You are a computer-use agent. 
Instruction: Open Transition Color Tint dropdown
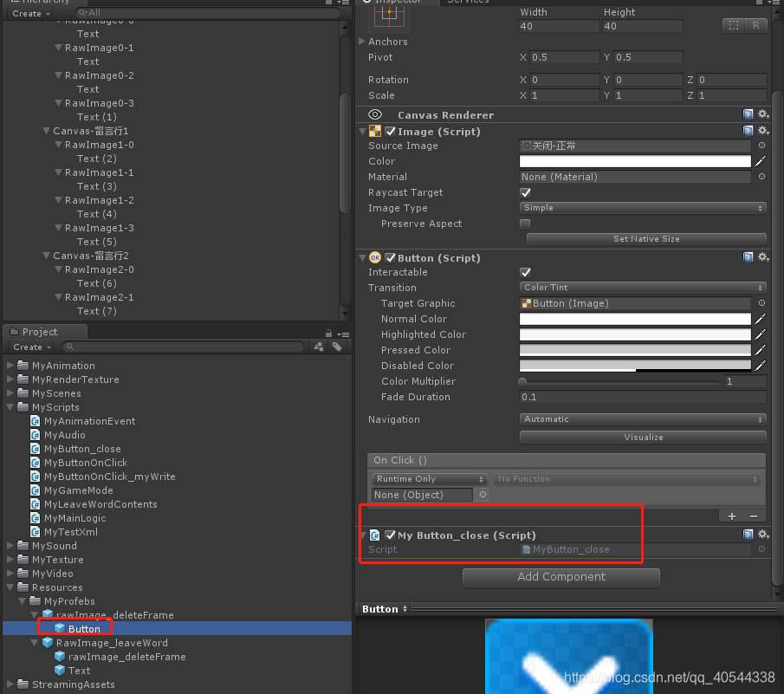tap(643, 288)
